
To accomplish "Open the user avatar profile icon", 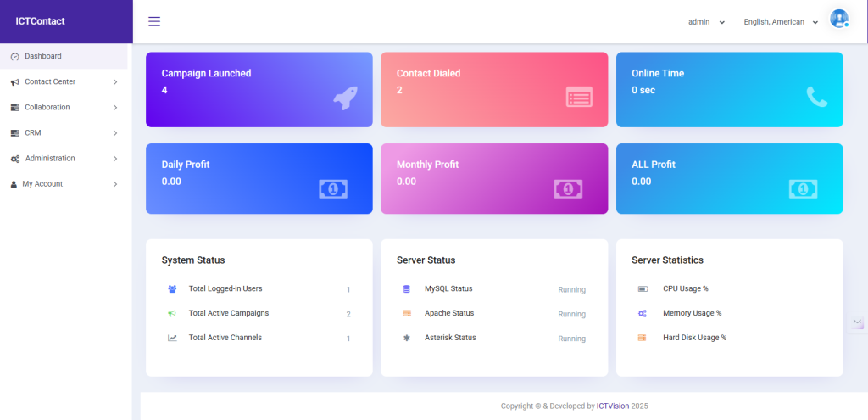I will [x=838, y=19].
